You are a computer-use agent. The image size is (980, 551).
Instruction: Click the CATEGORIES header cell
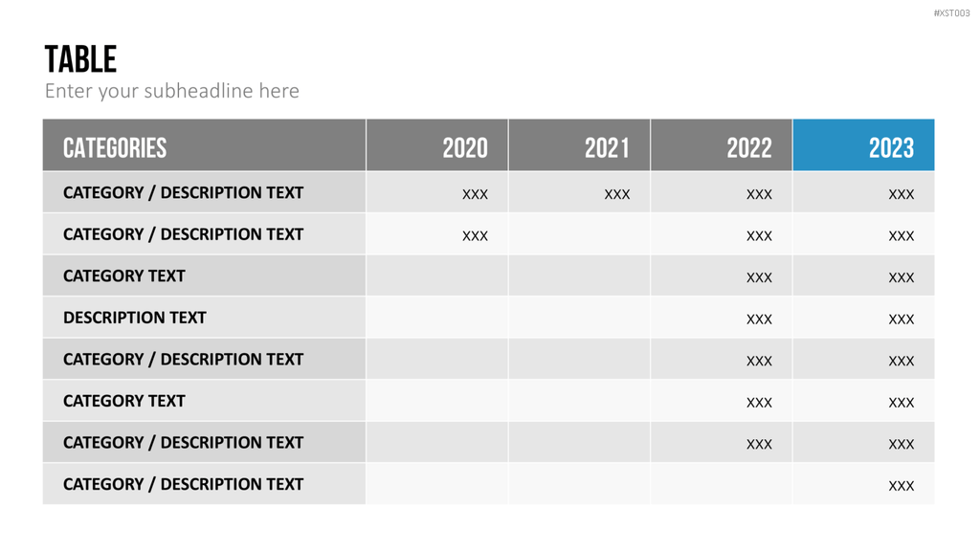[205, 145]
